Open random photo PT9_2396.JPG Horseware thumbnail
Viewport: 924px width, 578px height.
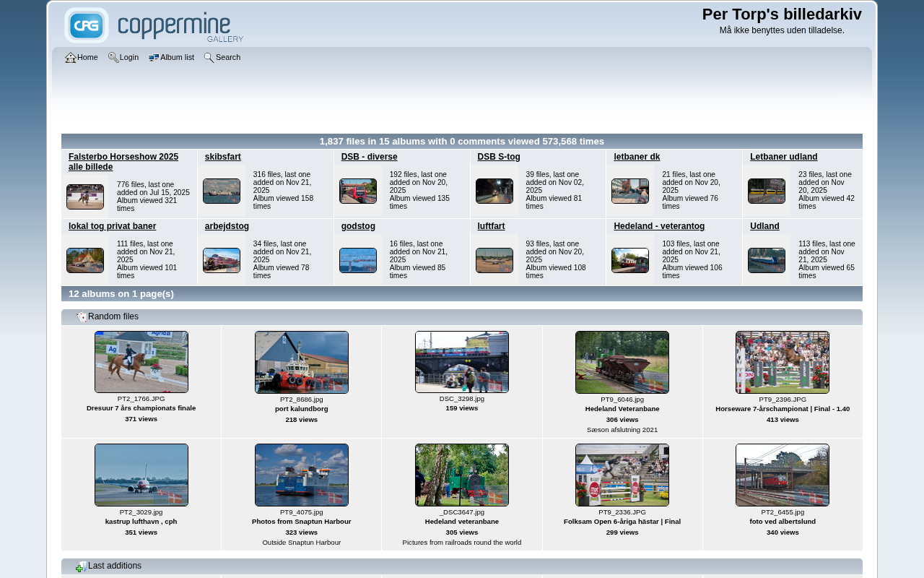(783, 362)
